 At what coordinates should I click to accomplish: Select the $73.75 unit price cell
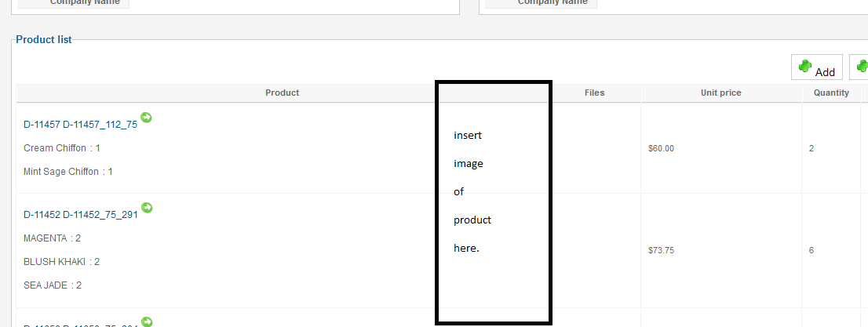[x=661, y=251]
